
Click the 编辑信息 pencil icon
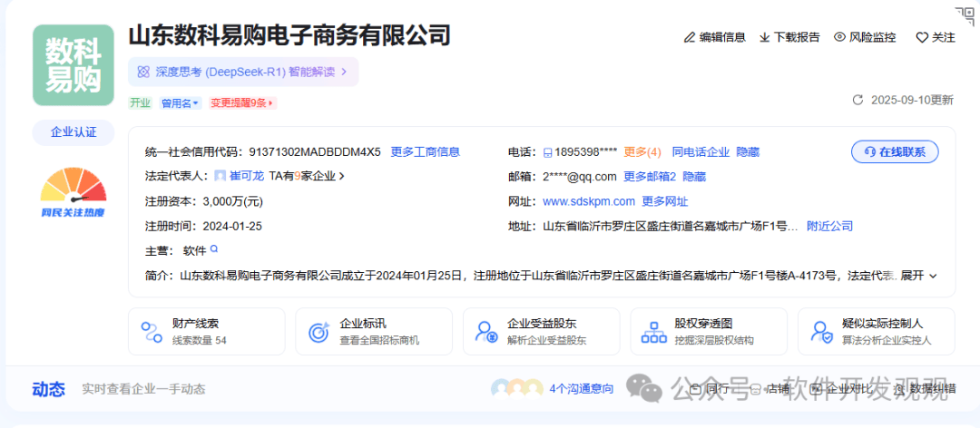[x=690, y=37]
